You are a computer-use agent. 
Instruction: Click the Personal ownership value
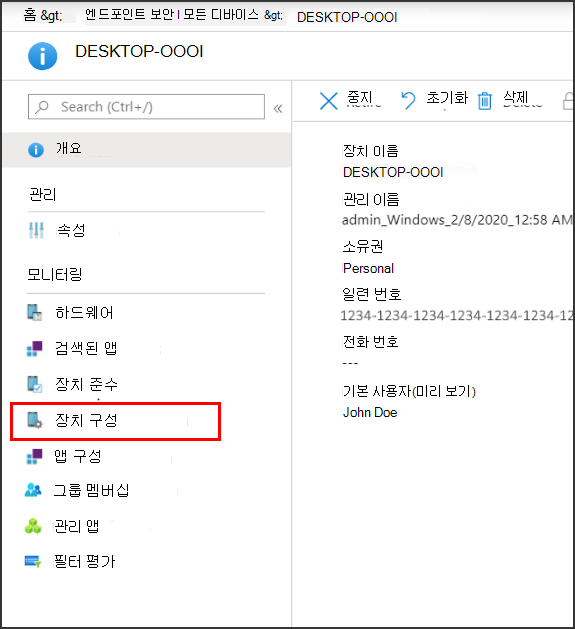(x=368, y=268)
